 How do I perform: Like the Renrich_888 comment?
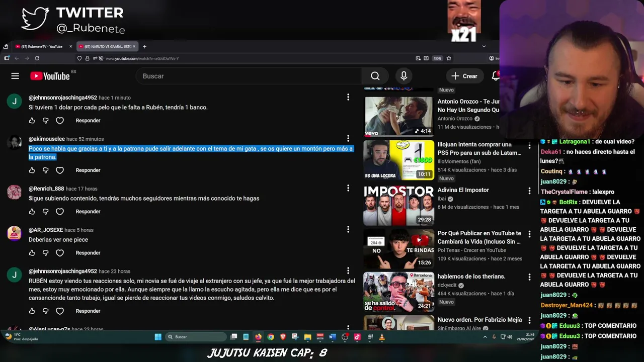point(32,212)
